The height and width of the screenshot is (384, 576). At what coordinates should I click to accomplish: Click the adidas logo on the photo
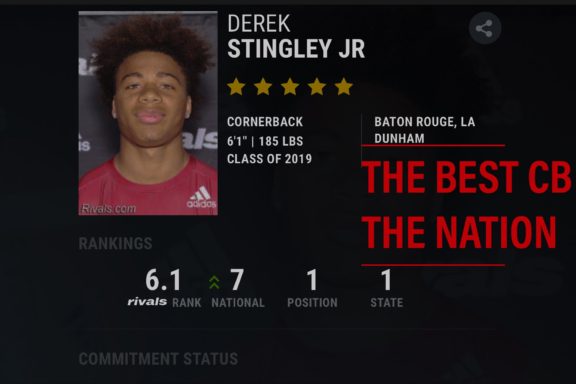click(201, 197)
